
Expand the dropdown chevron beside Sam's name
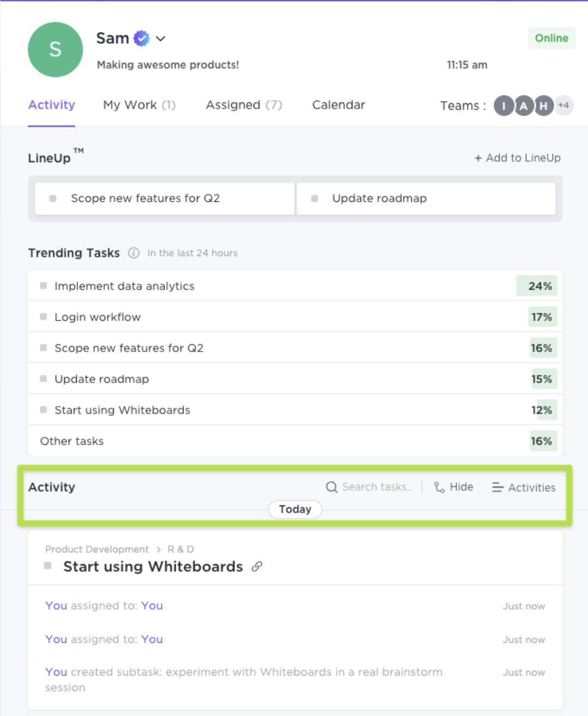pyautogui.click(x=160, y=39)
